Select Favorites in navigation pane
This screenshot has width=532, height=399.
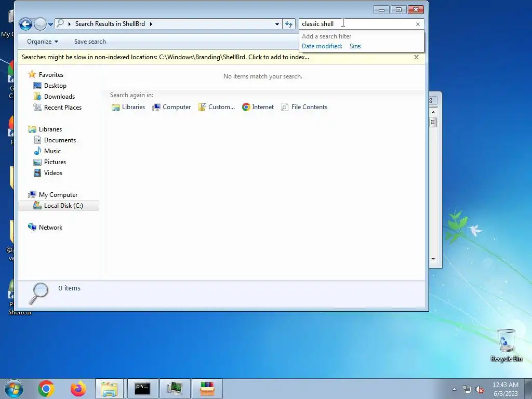point(51,75)
